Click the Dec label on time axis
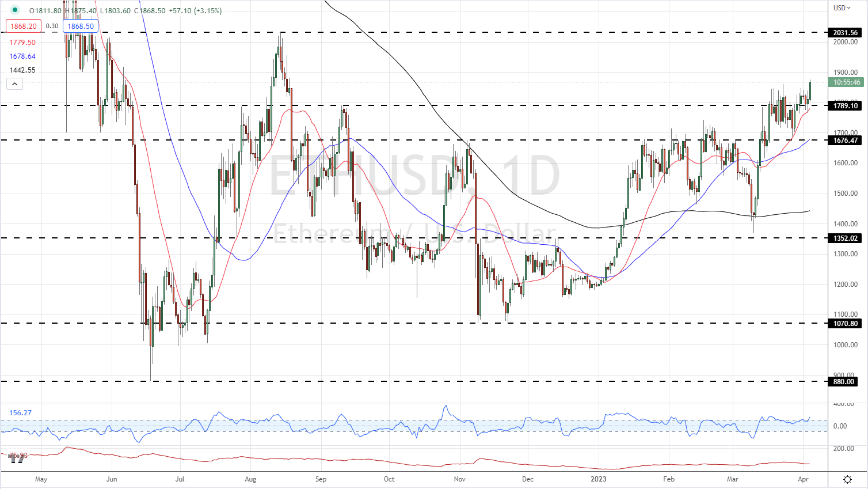This screenshot has height=489, width=868. coord(527,479)
